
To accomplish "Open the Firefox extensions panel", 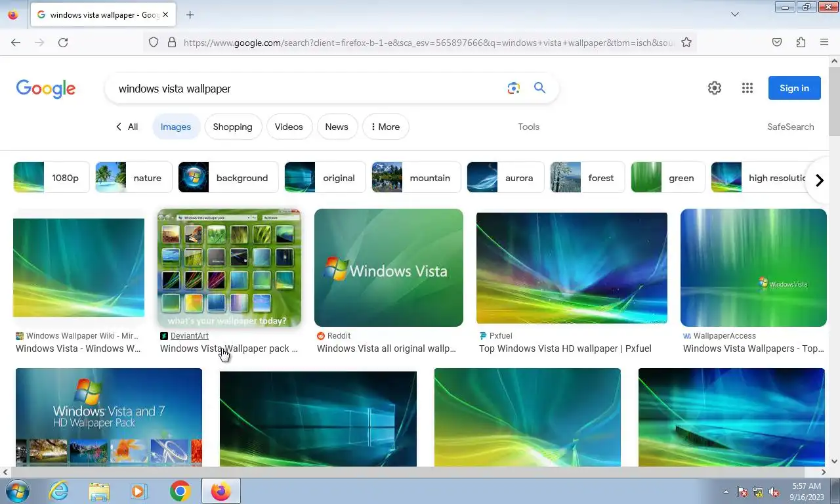I will pyautogui.click(x=801, y=42).
